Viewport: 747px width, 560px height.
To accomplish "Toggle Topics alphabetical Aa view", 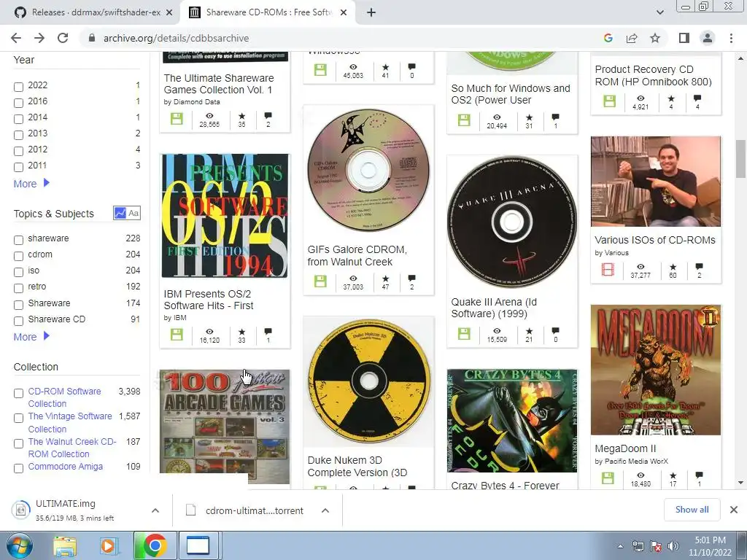I will (134, 213).
